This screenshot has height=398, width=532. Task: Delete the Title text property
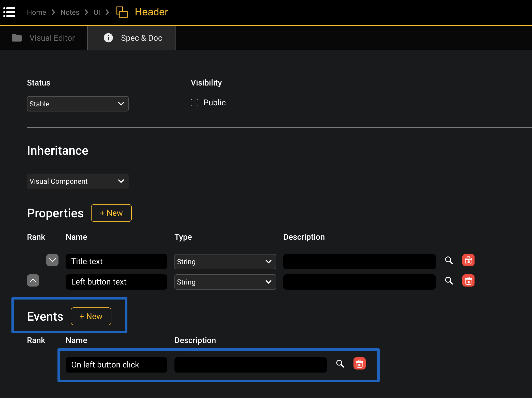(468, 260)
